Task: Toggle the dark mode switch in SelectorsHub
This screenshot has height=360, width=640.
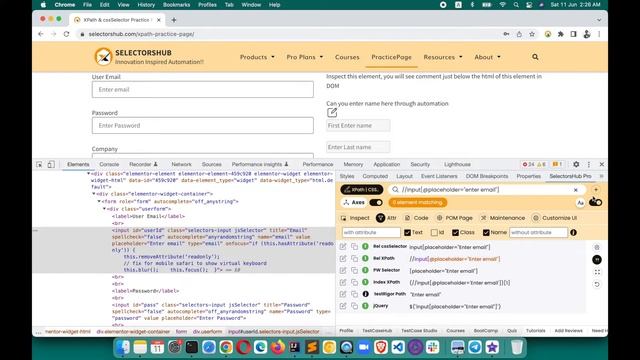Action: tap(596, 202)
